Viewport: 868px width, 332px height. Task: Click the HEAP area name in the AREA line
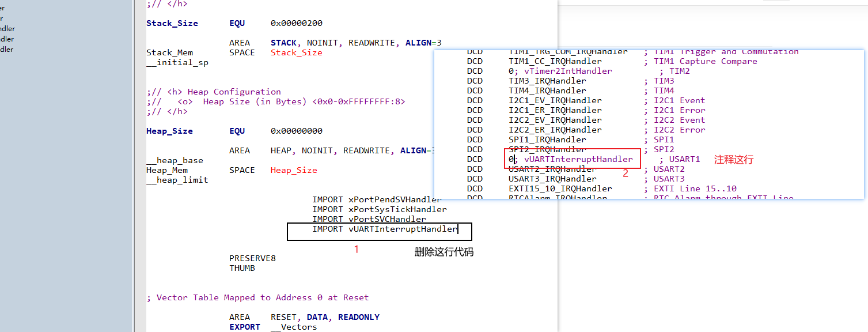pyautogui.click(x=281, y=151)
